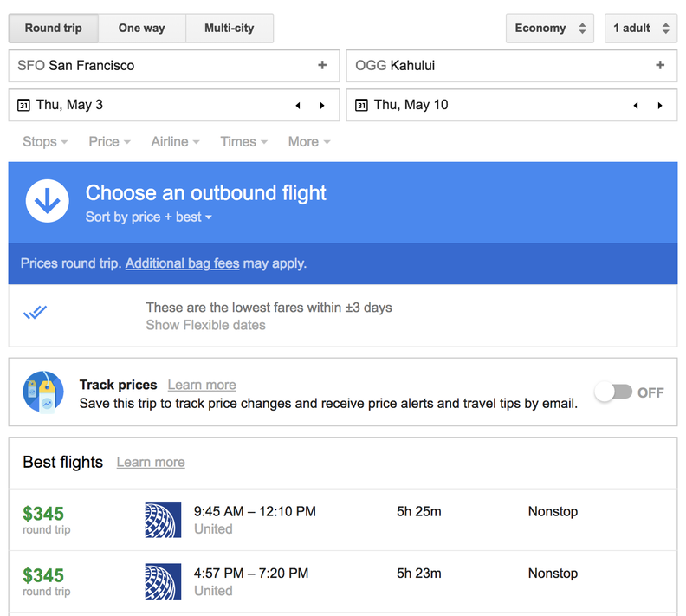Open Learn more beside Best flights
686x616 pixels.
coord(151,463)
